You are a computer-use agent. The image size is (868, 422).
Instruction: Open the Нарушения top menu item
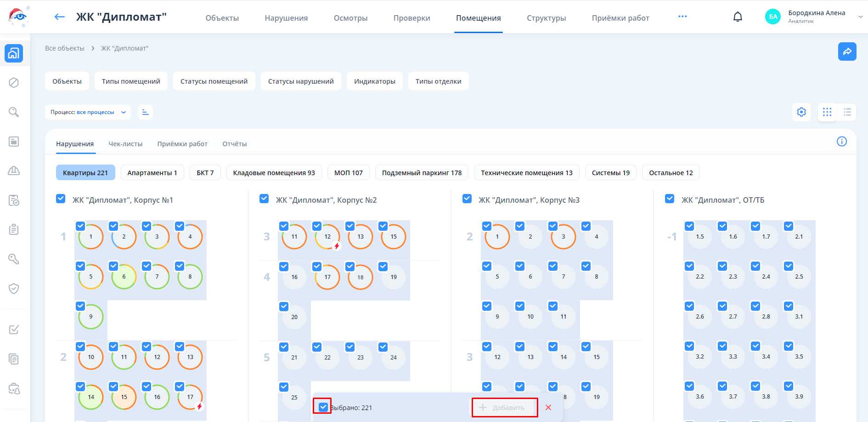tap(286, 18)
